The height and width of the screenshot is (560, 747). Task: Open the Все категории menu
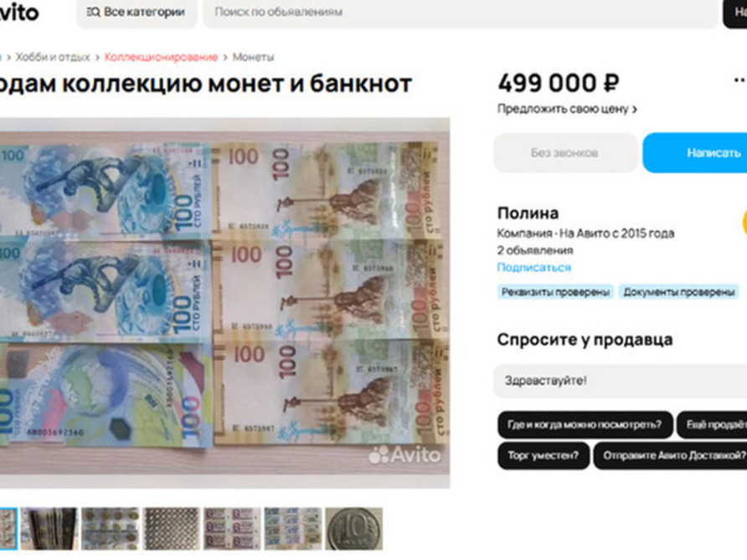click(137, 13)
